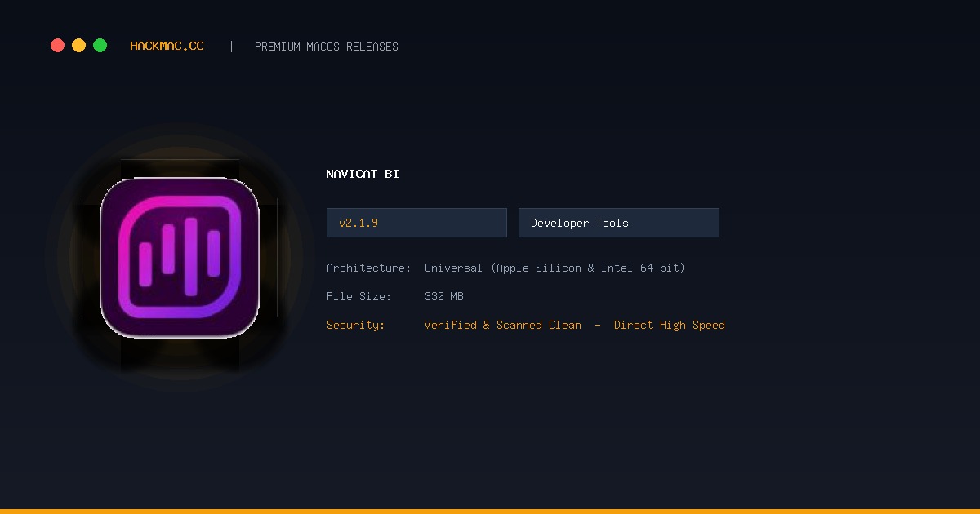Open the HACKMAC.CC site link
Viewport: 980px width, 514px height.
click(x=167, y=47)
